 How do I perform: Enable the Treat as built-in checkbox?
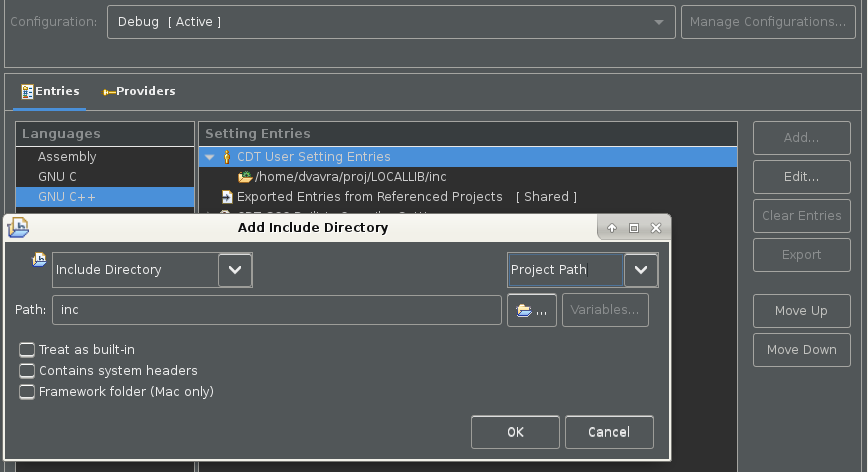pos(27,350)
